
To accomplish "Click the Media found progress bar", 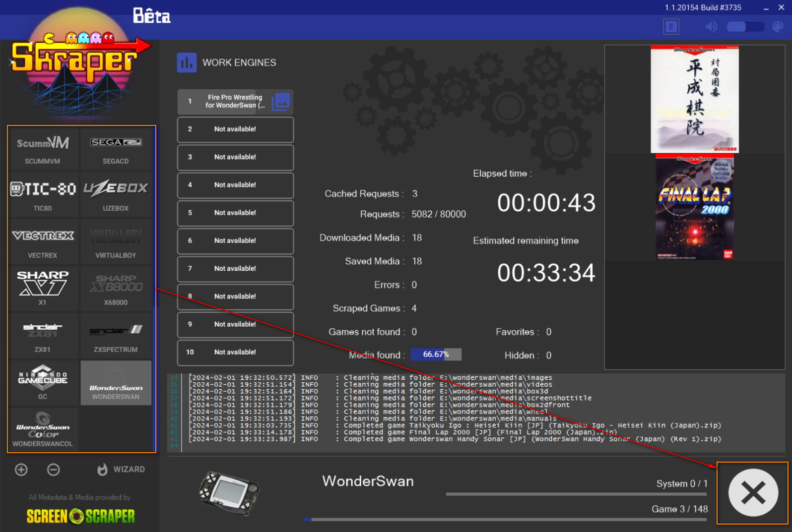I will click(436, 355).
